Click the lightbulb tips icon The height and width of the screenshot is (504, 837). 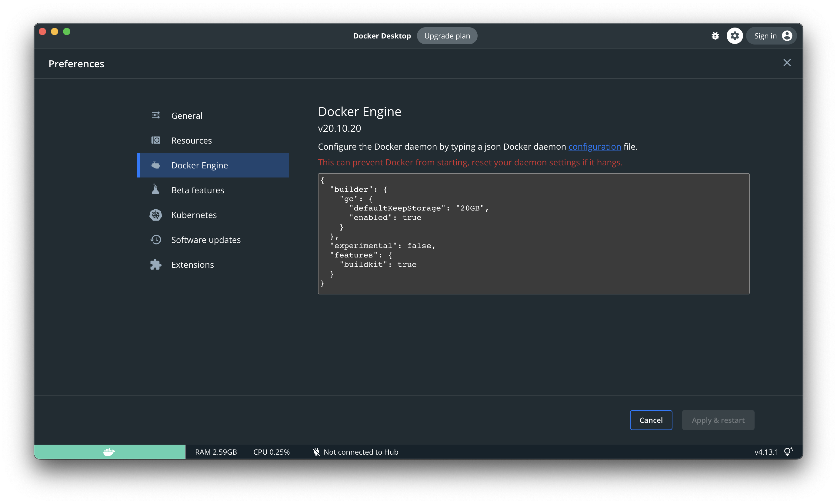pyautogui.click(x=788, y=451)
